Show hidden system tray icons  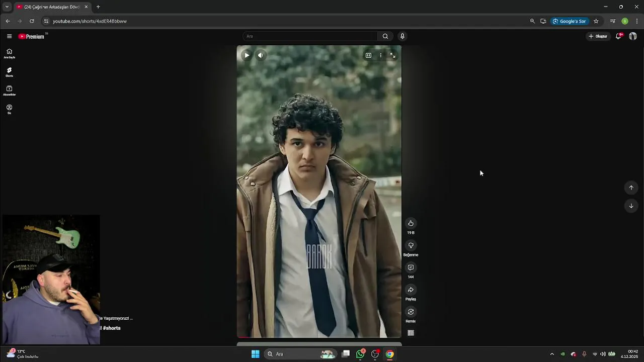552,354
